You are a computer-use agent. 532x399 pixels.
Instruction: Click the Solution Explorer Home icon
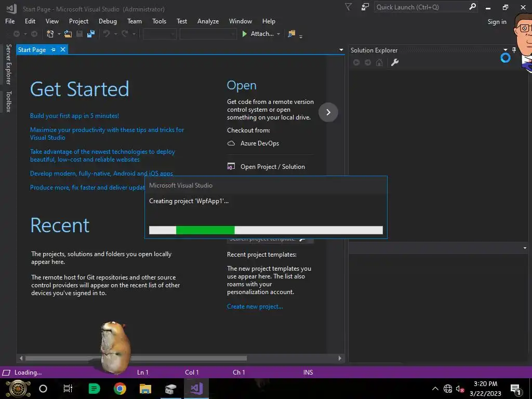pos(379,62)
